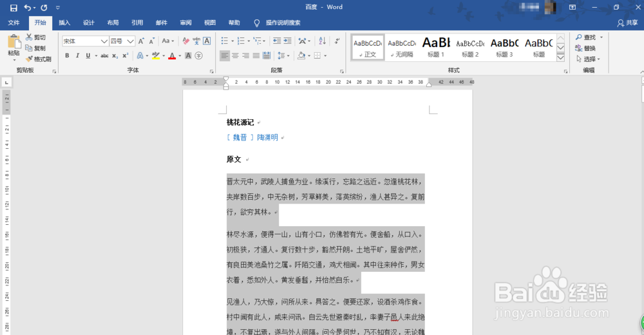Paste using the 粘贴 clipboard icon
Image resolution: width=644 pixels, height=335 pixels.
pos(14,41)
